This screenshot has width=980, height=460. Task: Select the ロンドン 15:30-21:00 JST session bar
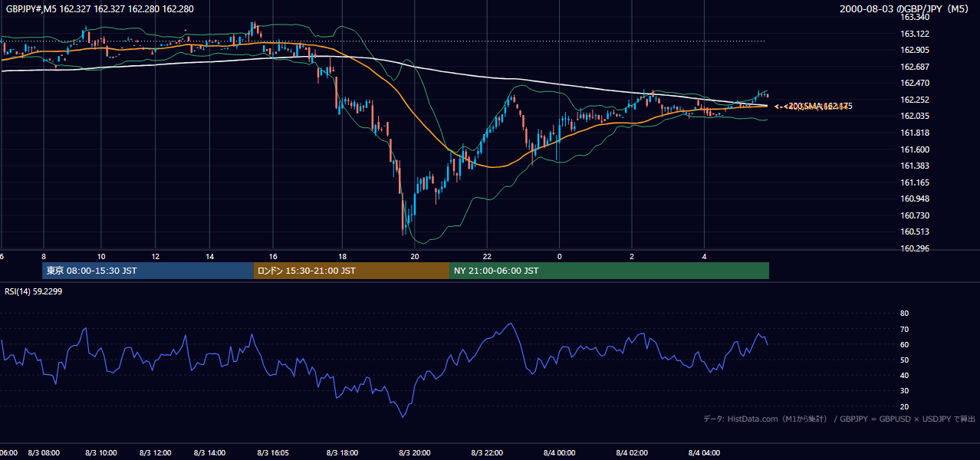(x=351, y=271)
